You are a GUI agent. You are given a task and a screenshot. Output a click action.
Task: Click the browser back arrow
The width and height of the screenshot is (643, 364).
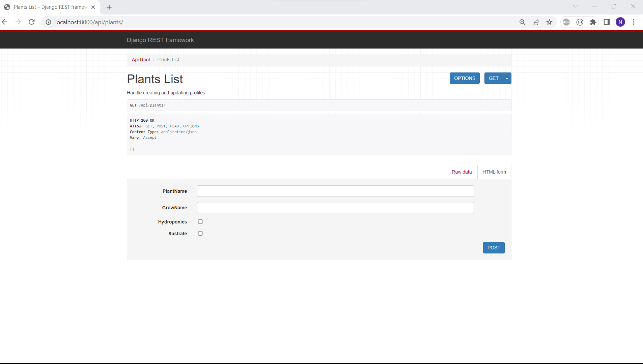(x=5, y=22)
